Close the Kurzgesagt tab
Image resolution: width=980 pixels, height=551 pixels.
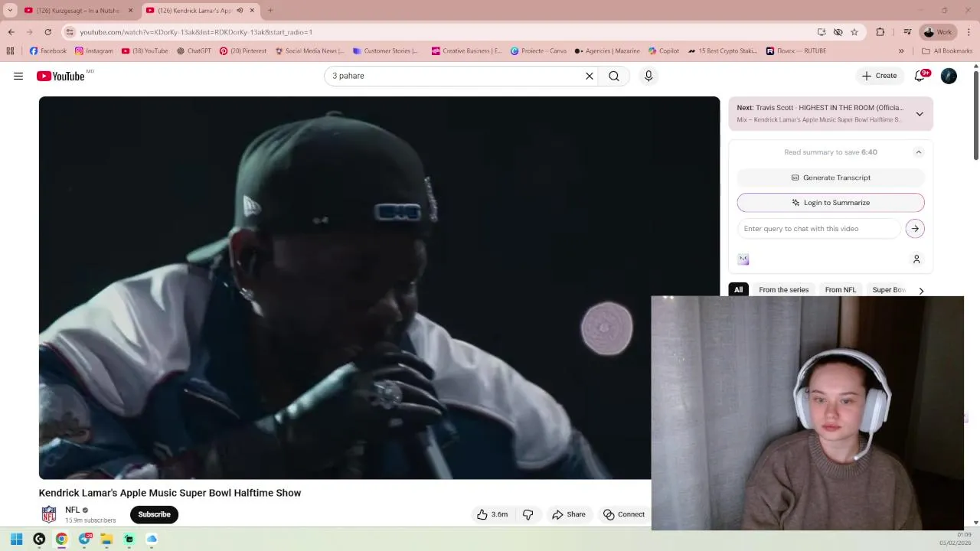click(130, 11)
